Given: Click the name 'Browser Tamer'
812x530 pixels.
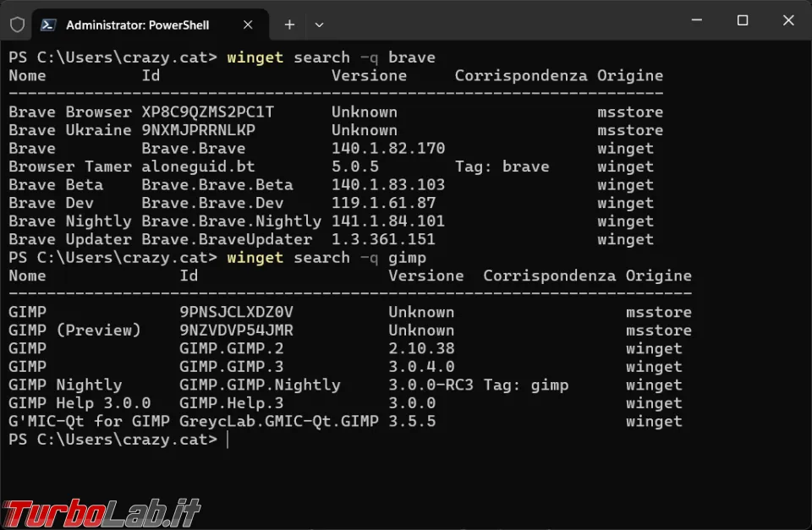Looking at the screenshot, I should coord(70,167).
